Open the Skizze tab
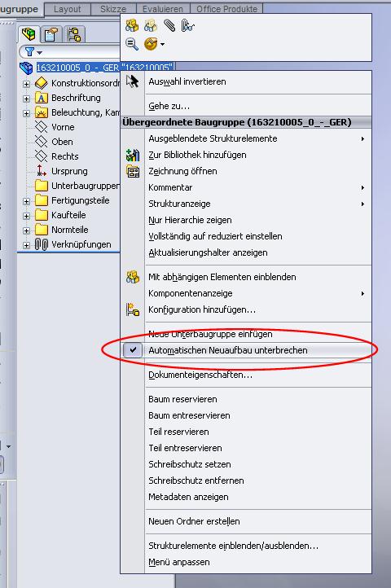Viewport: 391px width, 588px height. pyautogui.click(x=113, y=9)
